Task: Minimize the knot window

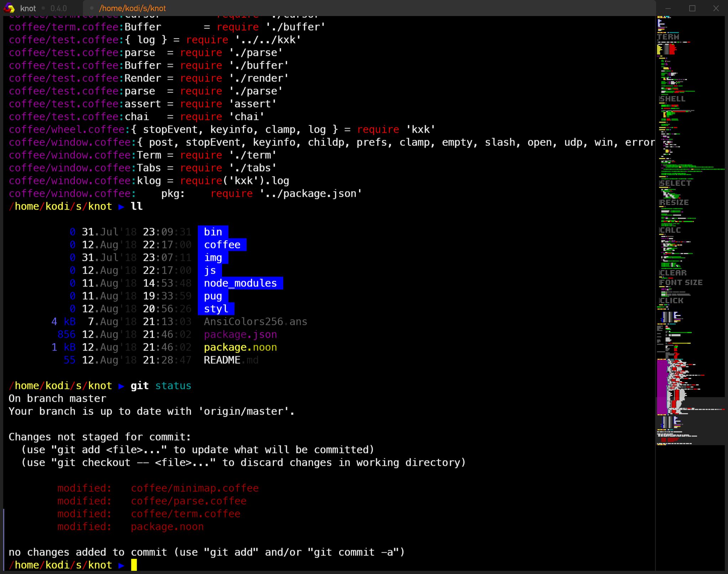Action: coord(668,8)
